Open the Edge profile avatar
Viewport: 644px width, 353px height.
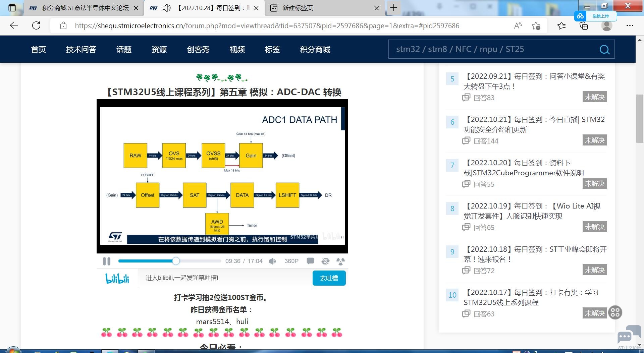(606, 26)
